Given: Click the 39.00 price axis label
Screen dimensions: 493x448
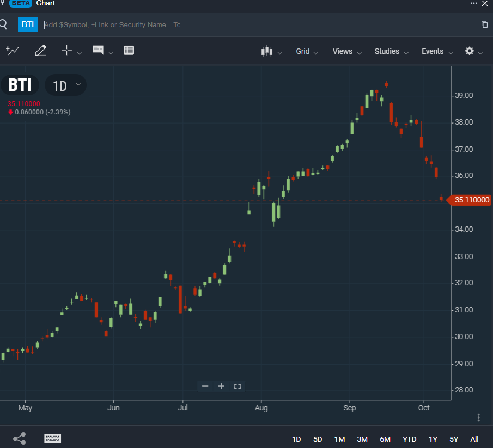Looking at the screenshot, I should 464,95.
